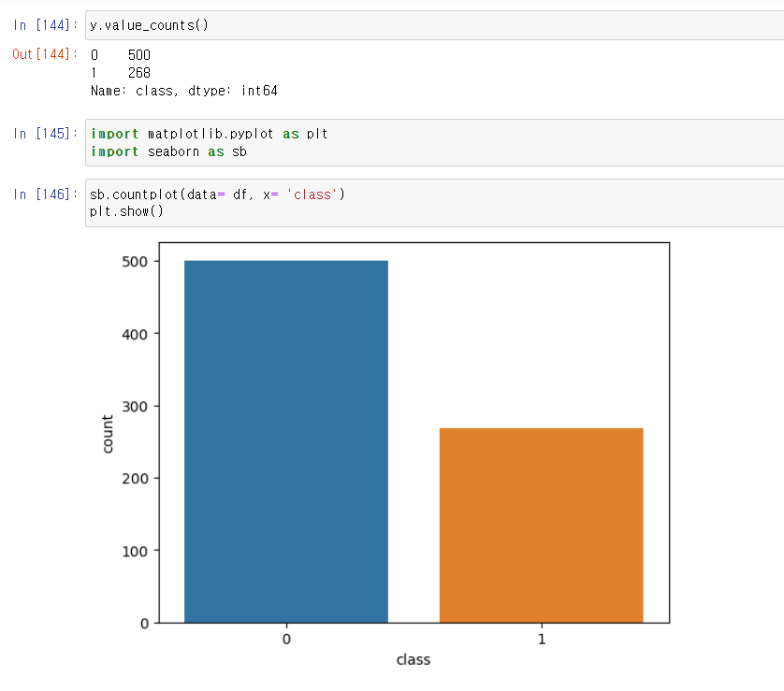This screenshot has width=784, height=691.
Task: Click the plt.show() line in the cell
Action: (x=126, y=211)
